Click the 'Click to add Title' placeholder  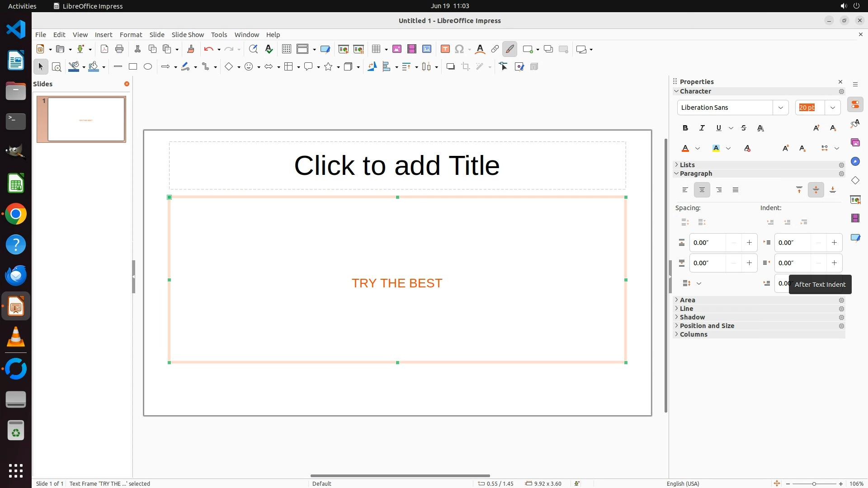(x=397, y=165)
